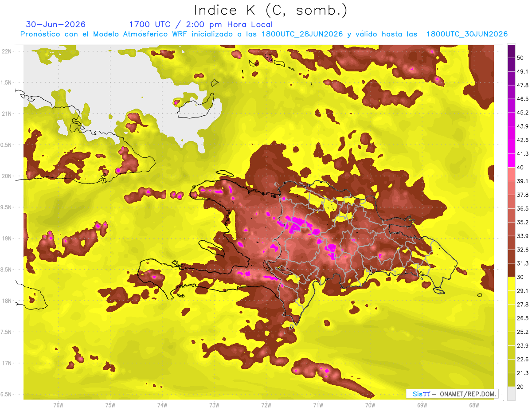This screenshot has height=411, width=532.
Task: Pick the bright yellow swatch between 29.1 and 30
Action: click(x=511, y=284)
